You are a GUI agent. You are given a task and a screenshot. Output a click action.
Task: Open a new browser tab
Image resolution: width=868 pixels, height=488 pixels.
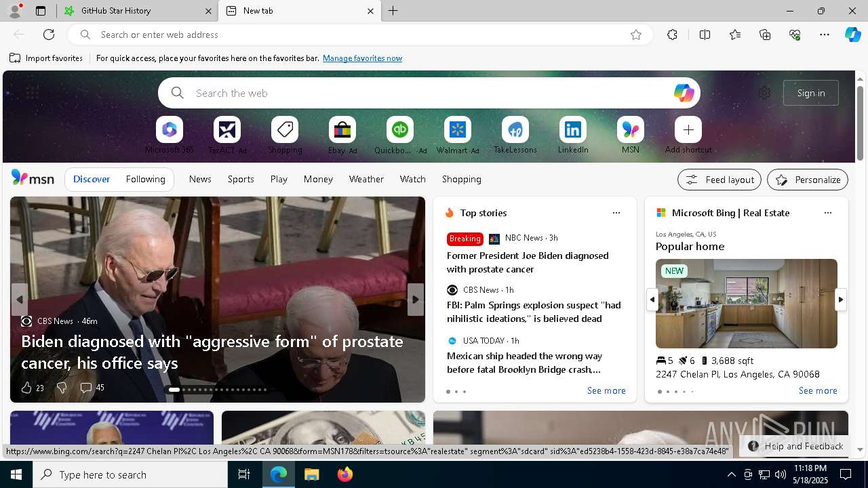[x=393, y=11]
